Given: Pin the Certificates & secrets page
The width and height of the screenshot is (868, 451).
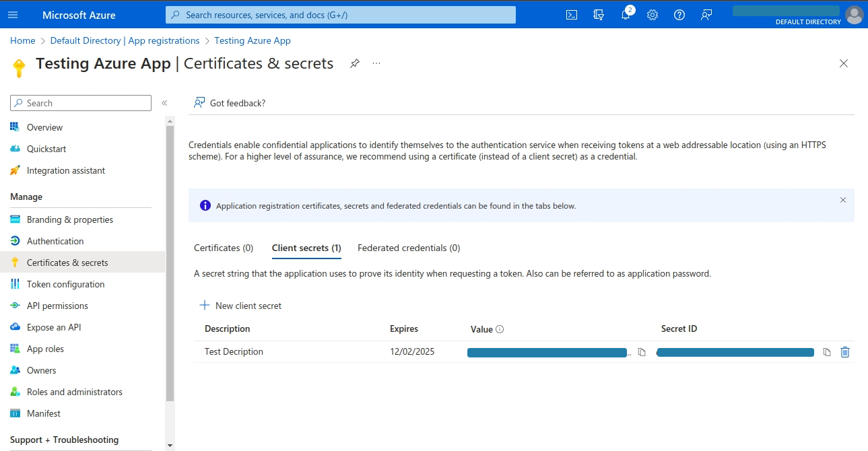Looking at the screenshot, I should tap(355, 63).
